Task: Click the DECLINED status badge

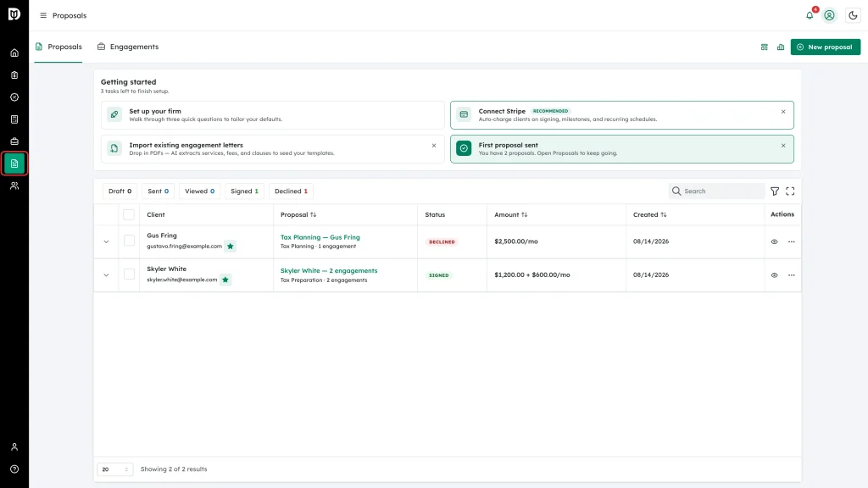Action: pyautogui.click(x=442, y=241)
